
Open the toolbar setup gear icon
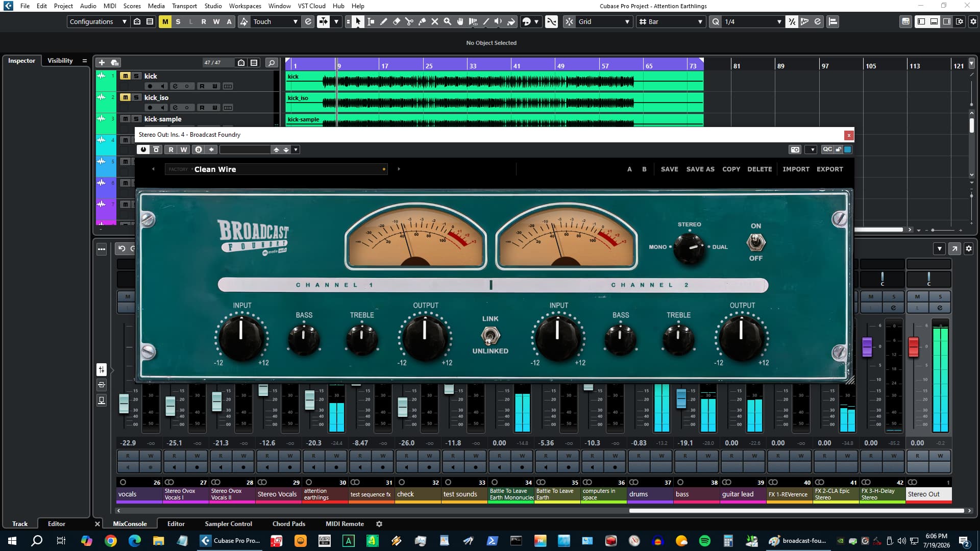pyautogui.click(x=973, y=21)
